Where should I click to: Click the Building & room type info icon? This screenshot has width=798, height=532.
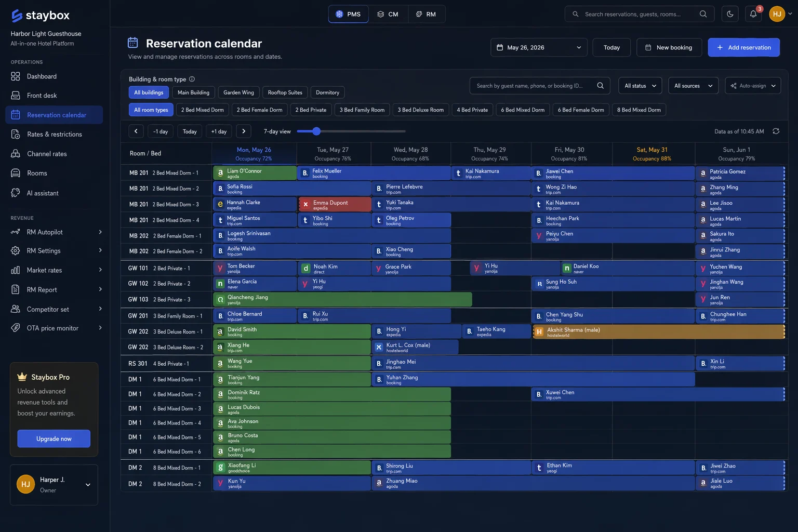coord(192,79)
